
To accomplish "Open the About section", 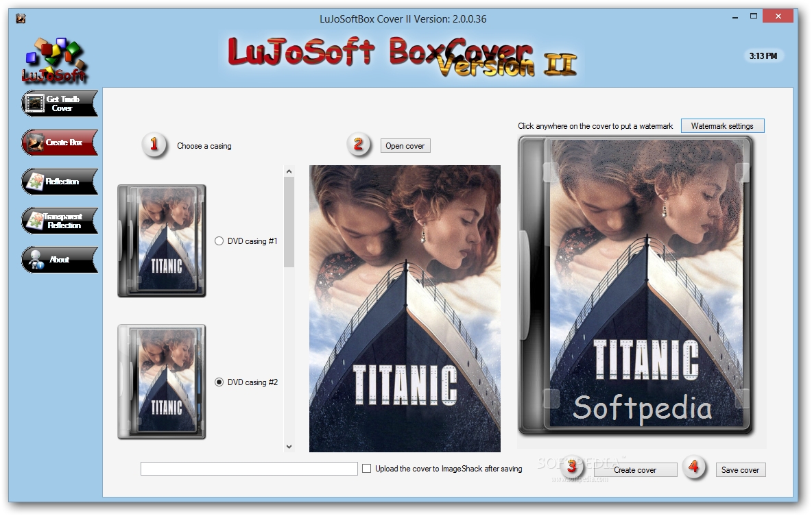I will 60,259.
